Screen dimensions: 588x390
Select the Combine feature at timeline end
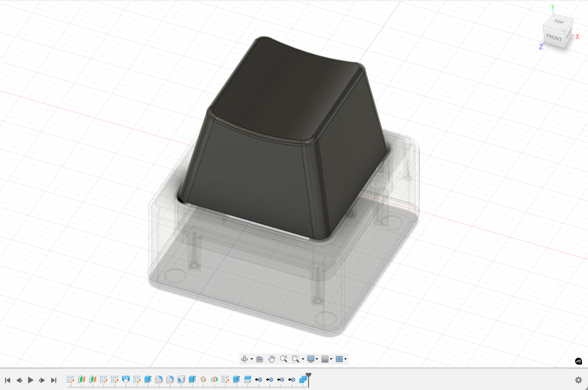point(303,379)
